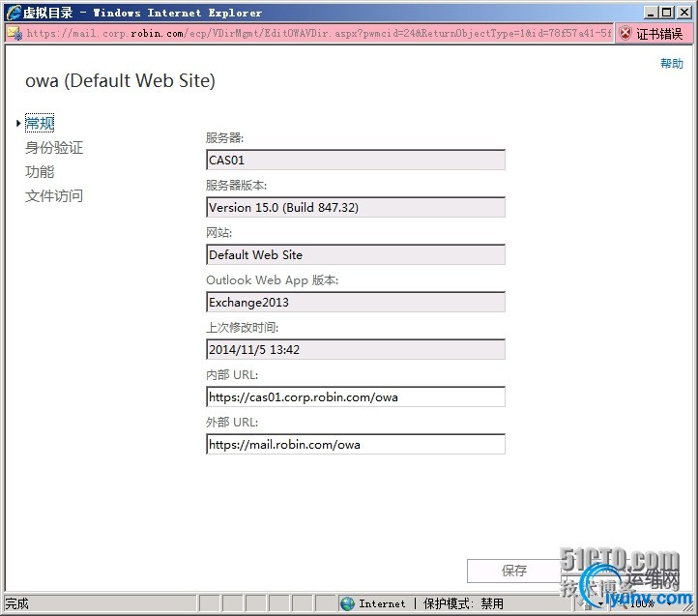Click the 证书错误 certificate error badge
This screenshot has height=616, width=698.
tap(653, 34)
